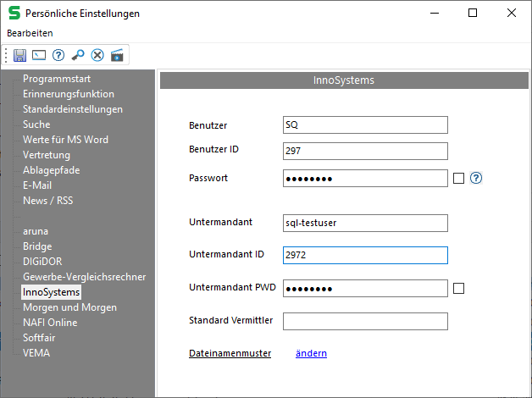Click the key icon in toolbar
The height and width of the screenshot is (398, 532).
click(x=78, y=55)
